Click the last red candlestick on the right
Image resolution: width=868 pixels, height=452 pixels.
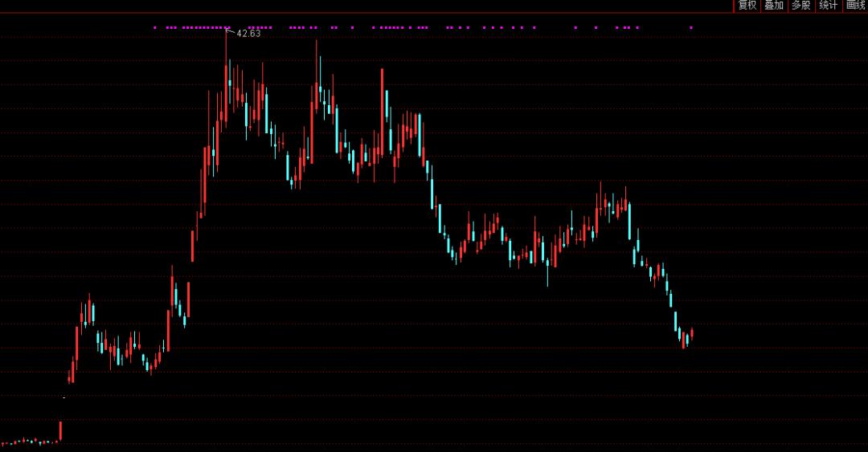click(x=691, y=332)
